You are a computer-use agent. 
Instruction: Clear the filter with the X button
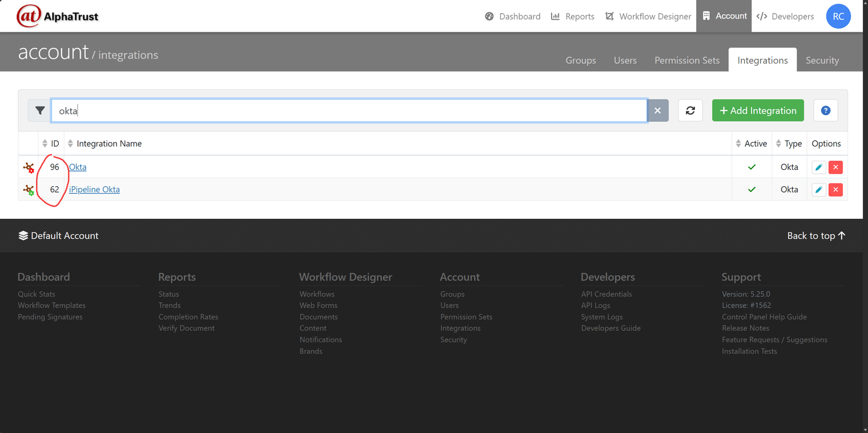[x=657, y=111]
